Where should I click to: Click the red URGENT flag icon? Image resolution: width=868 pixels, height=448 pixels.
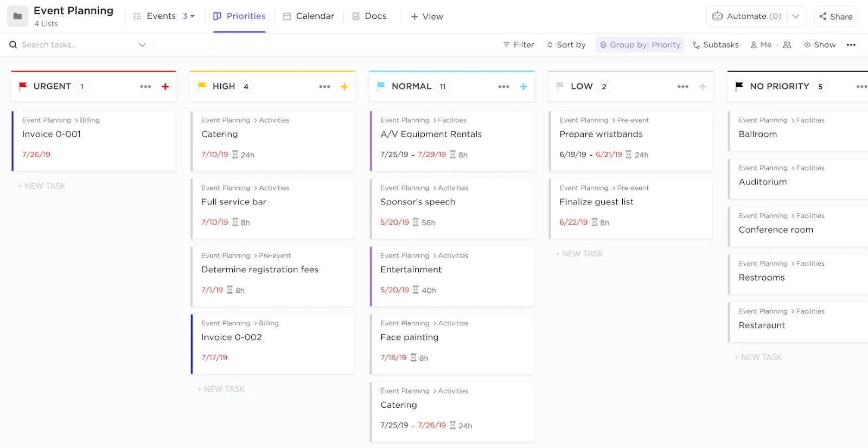point(23,86)
